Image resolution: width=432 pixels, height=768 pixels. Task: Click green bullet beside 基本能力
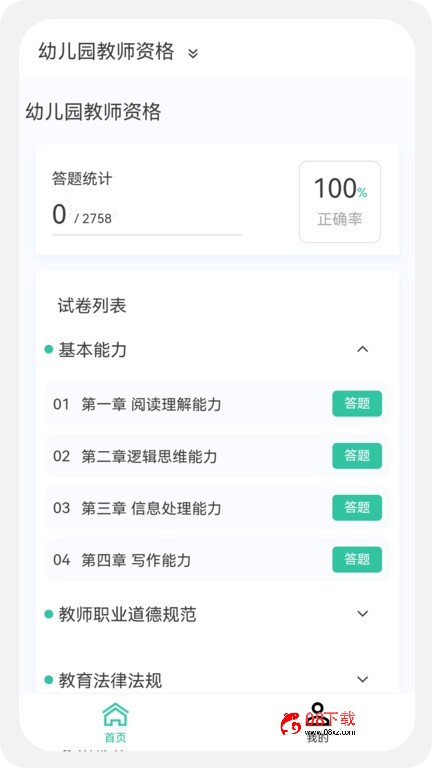click(48, 349)
